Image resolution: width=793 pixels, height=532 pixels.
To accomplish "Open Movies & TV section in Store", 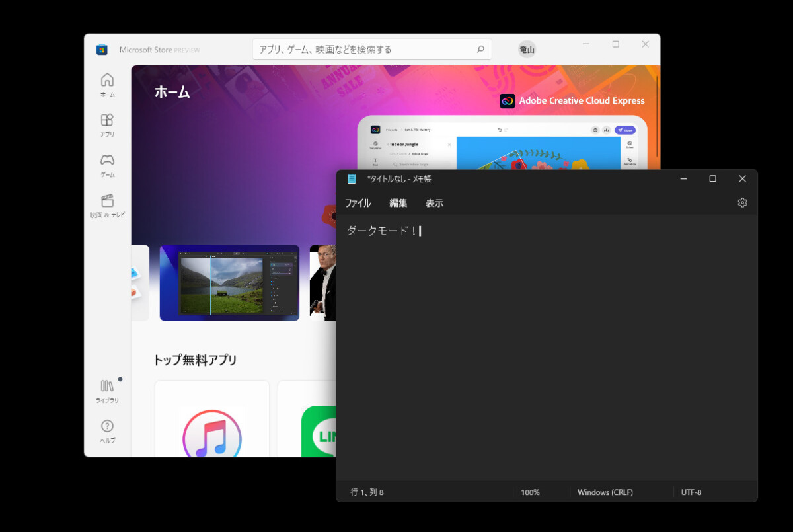I will (x=107, y=206).
